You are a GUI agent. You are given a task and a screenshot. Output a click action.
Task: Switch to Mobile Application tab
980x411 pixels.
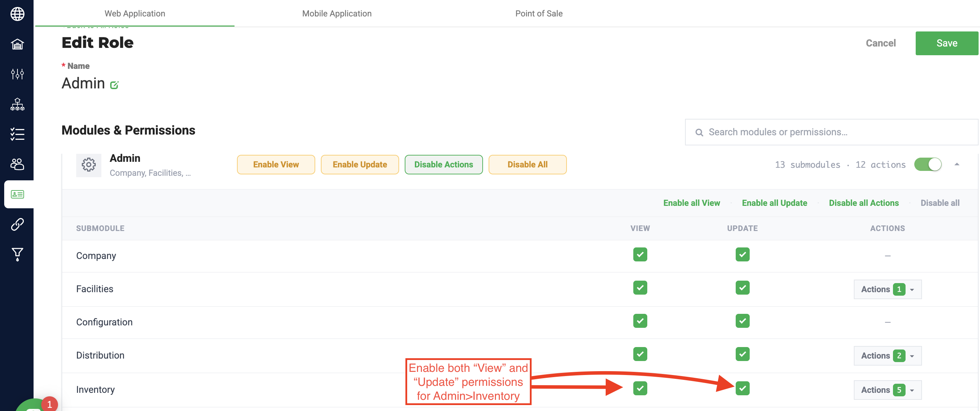[x=337, y=13]
